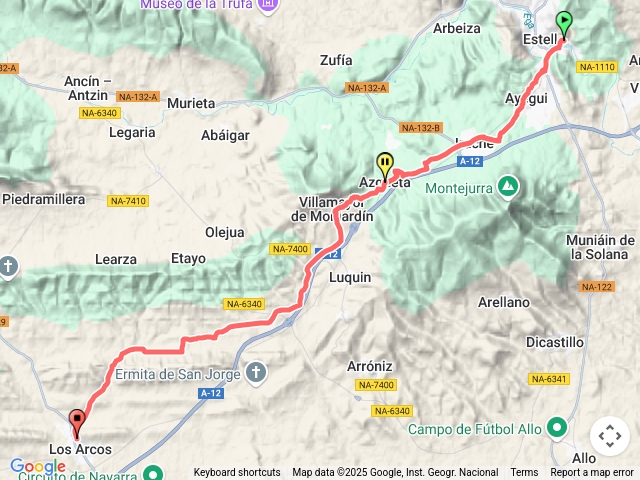The image size is (640, 480).
Task: Click the Circuito de Navarra pin
Action: click(x=153, y=474)
